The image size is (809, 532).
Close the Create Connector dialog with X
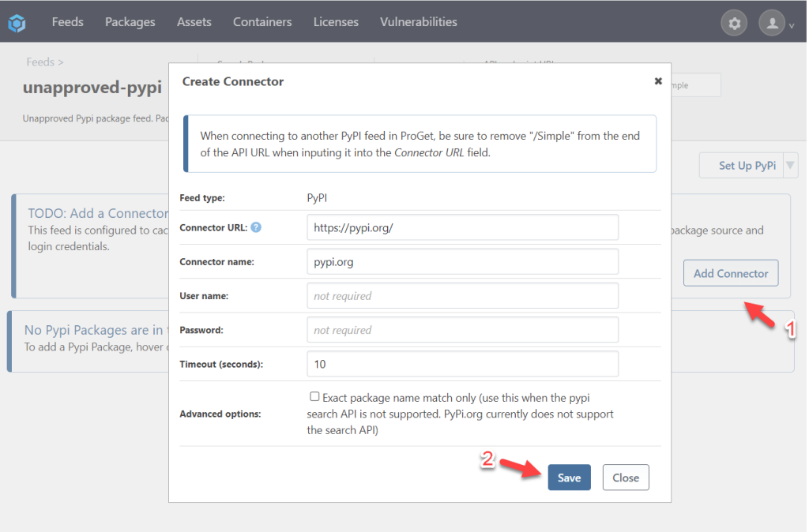click(658, 81)
